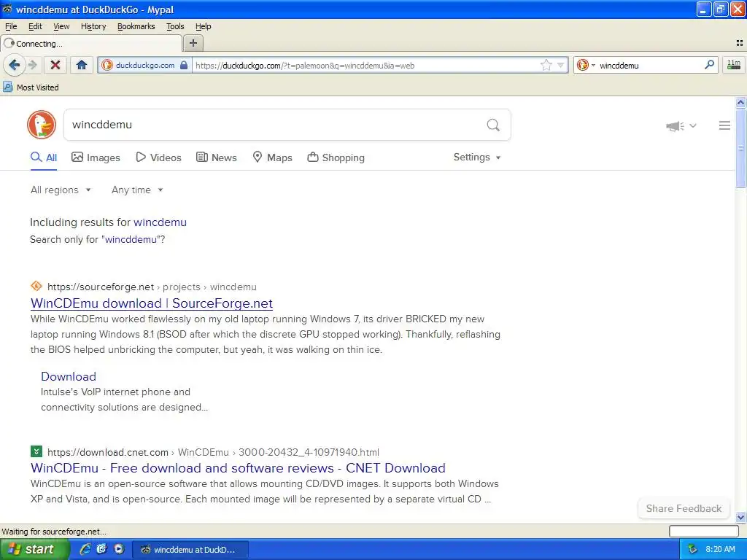Open the File menu
Image resolution: width=747 pixels, height=560 pixels.
[10, 26]
